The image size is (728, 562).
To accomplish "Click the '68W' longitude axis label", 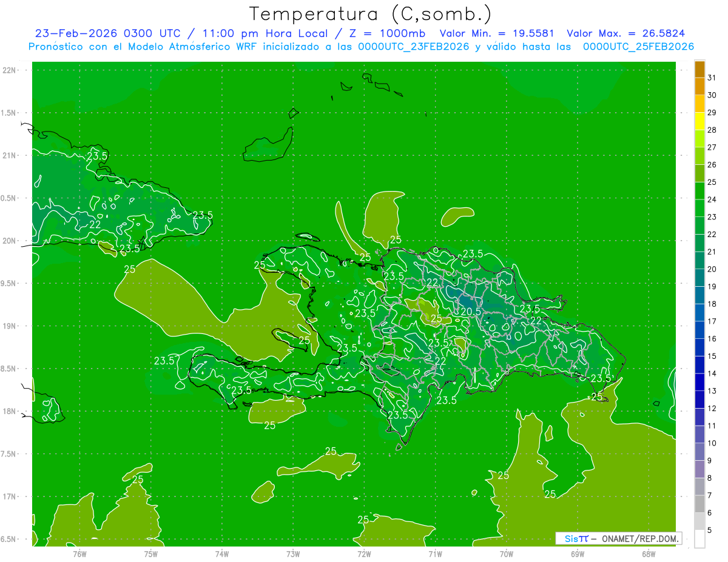I will pos(648,554).
